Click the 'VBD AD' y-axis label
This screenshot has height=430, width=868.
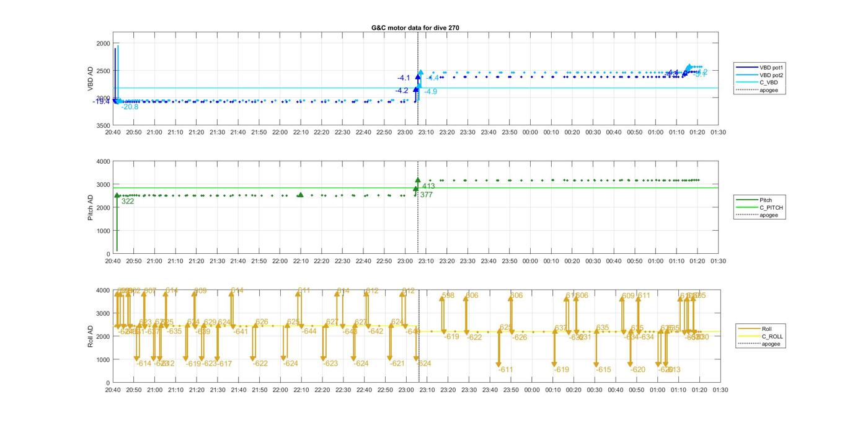point(90,79)
